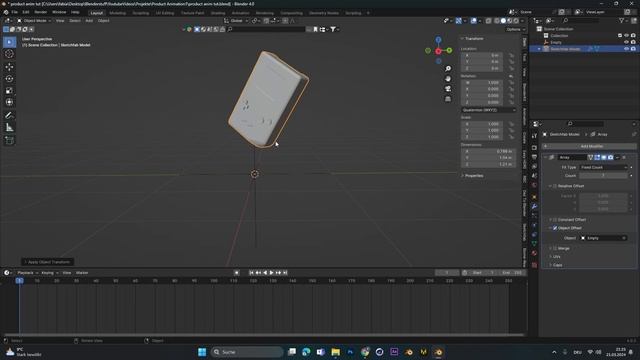Screen dimensions: 640x360
Task: Expand Apply Object Transform operator panel
Action: (x=48, y=262)
